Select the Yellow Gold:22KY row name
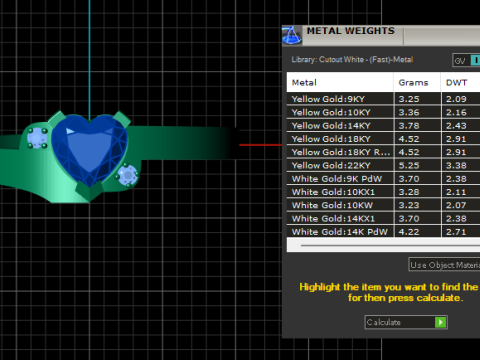Viewport: 480px width, 360px height. (x=331, y=166)
